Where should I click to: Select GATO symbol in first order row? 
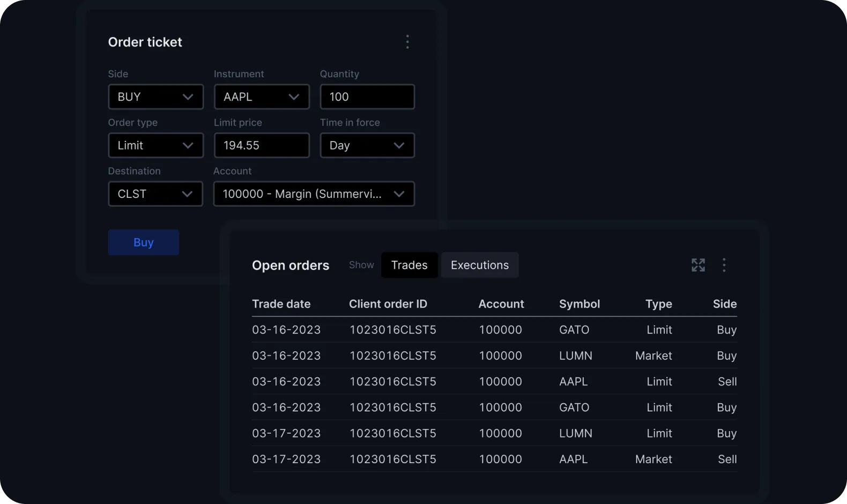pos(574,330)
